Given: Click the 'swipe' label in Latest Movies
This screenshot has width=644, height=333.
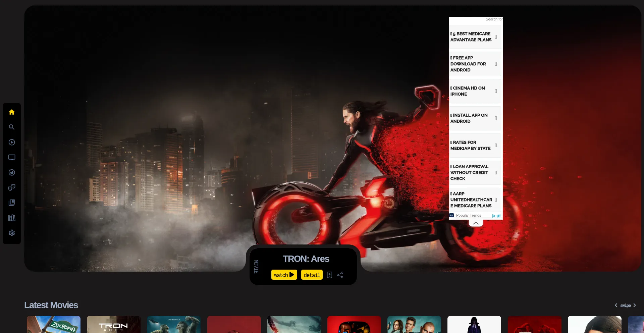Looking at the screenshot, I should [626, 306].
